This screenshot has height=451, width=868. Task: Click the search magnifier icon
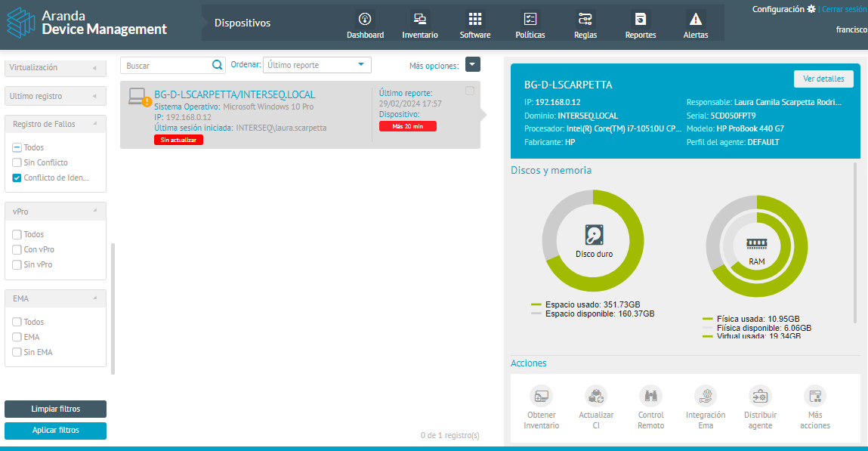[x=217, y=65]
